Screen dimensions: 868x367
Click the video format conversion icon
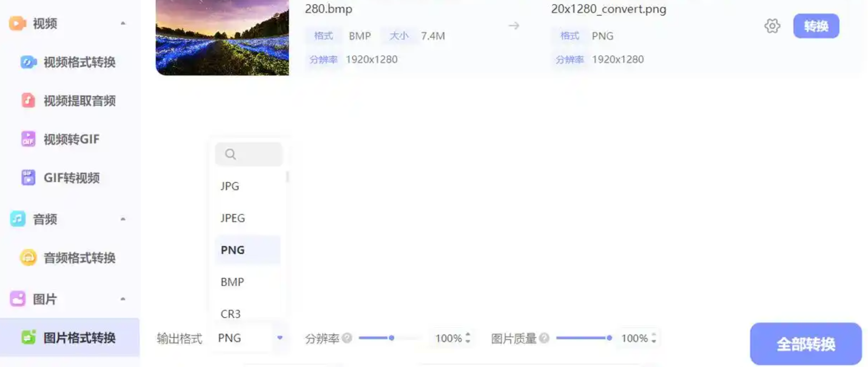tap(28, 62)
